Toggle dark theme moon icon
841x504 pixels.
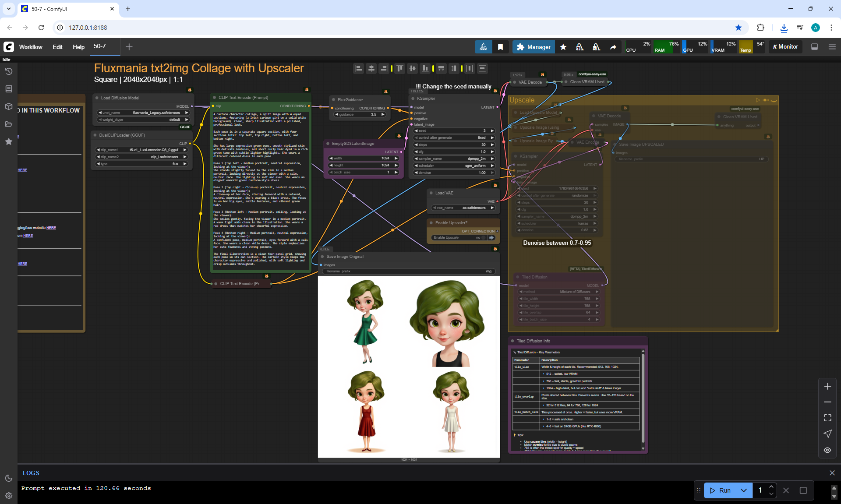click(x=8, y=478)
